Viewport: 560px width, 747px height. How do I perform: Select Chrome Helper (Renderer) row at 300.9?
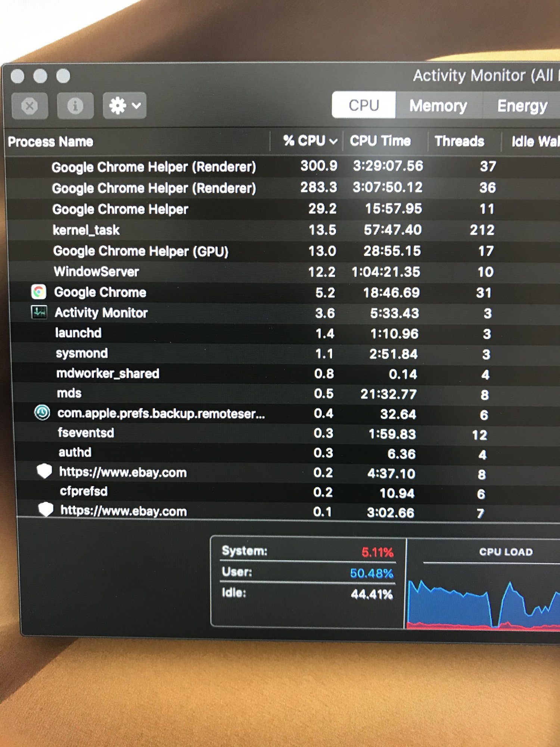[x=283, y=167]
